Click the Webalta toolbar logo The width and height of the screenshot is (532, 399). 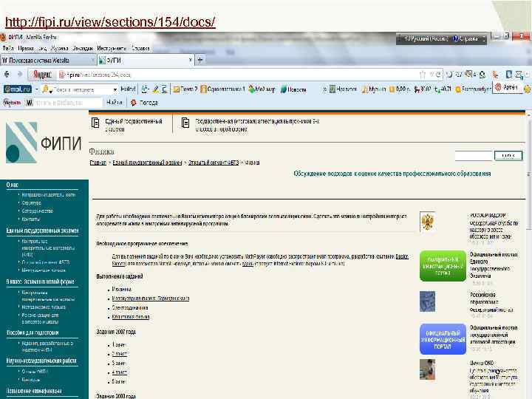(x=12, y=103)
